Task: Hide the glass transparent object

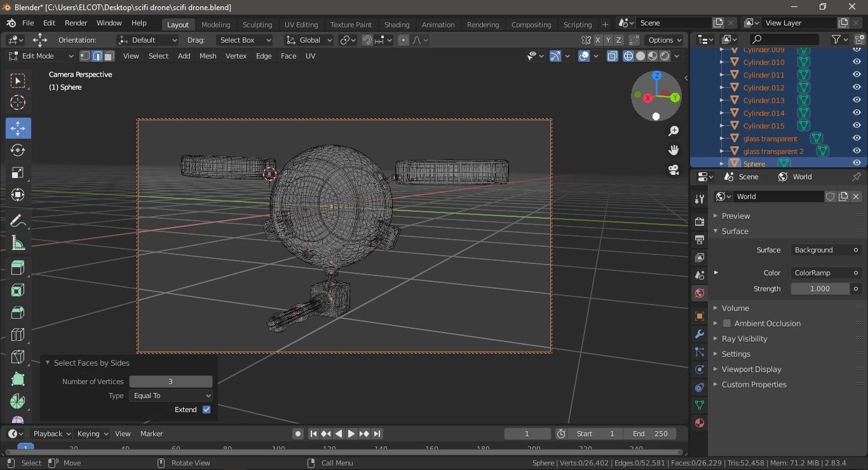Action: [857, 139]
